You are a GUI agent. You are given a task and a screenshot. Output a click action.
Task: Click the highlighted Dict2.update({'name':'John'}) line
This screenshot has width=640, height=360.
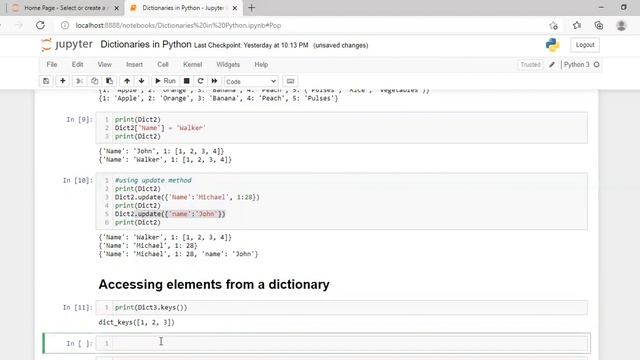coord(170,214)
